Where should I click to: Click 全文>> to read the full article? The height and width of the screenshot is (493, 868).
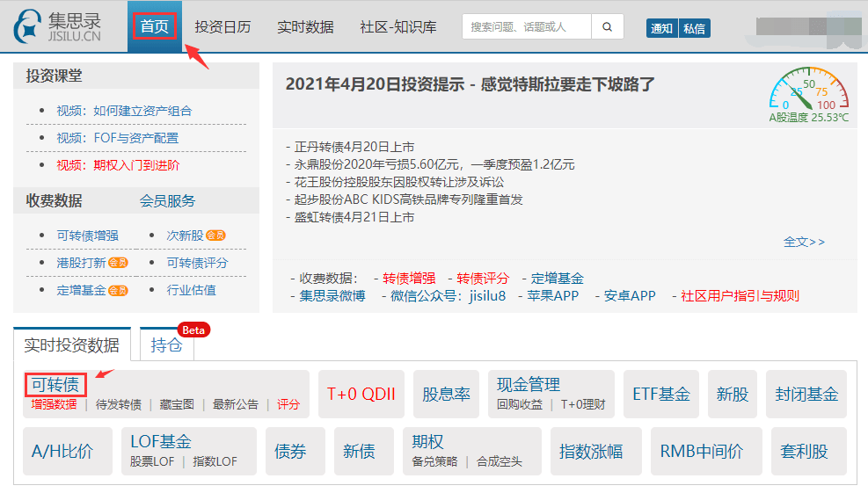pyautogui.click(x=804, y=242)
